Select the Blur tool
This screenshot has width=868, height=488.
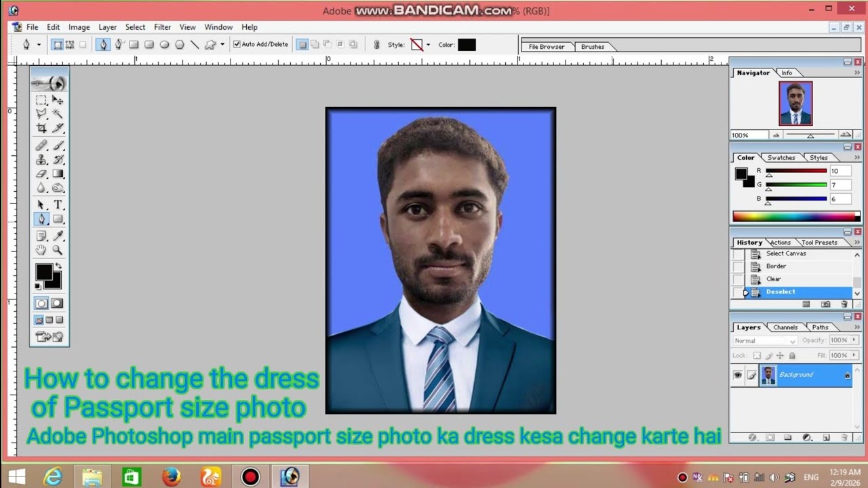click(x=41, y=188)
